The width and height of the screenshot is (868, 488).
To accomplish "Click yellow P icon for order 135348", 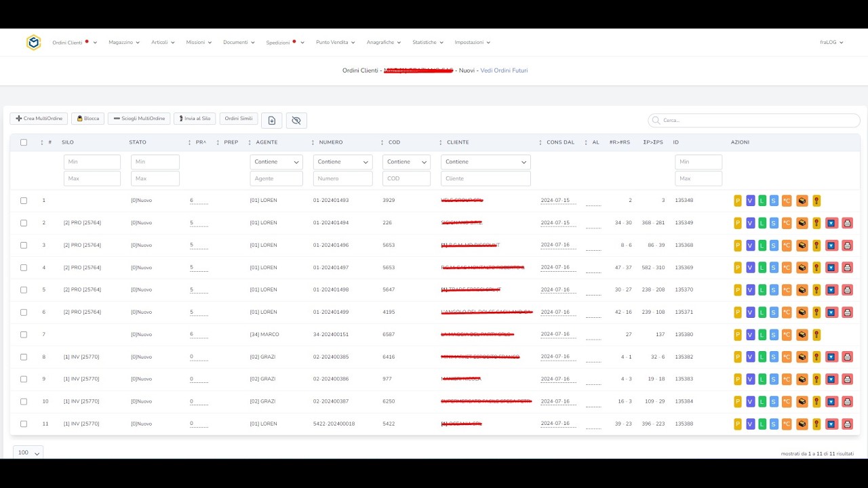I will point(738,201).
